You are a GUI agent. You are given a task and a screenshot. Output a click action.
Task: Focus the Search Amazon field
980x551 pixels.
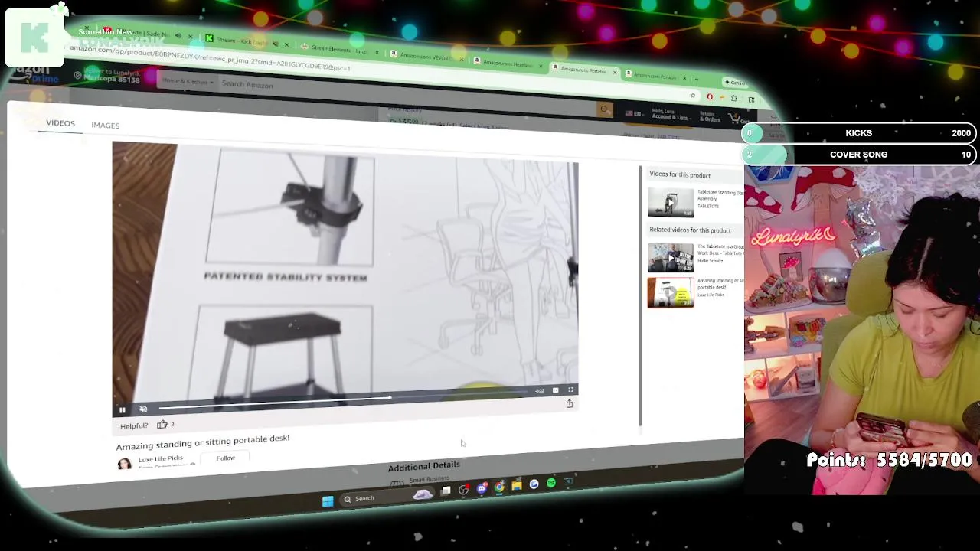[406, 94]
